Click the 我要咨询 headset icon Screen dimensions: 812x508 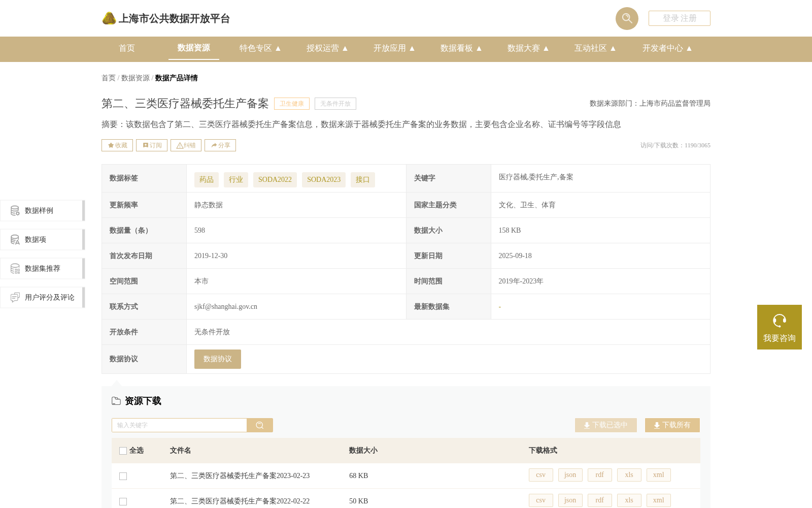tap(780, 321)
